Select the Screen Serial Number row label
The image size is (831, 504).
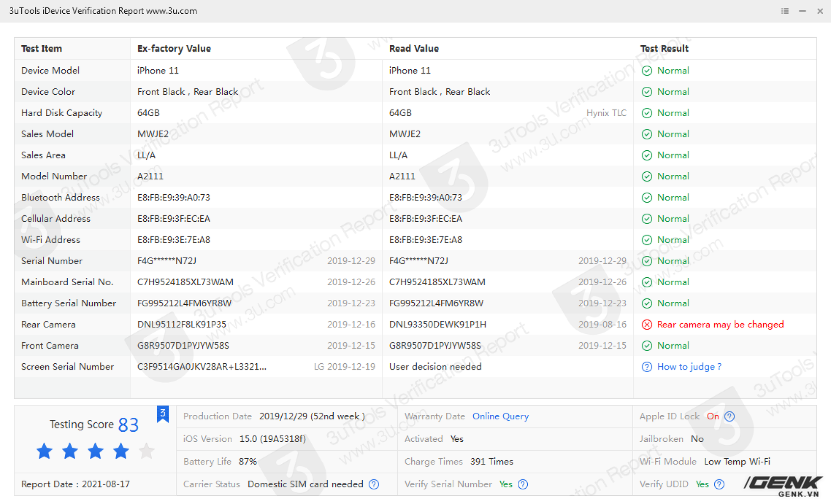(x=67, y=367)
